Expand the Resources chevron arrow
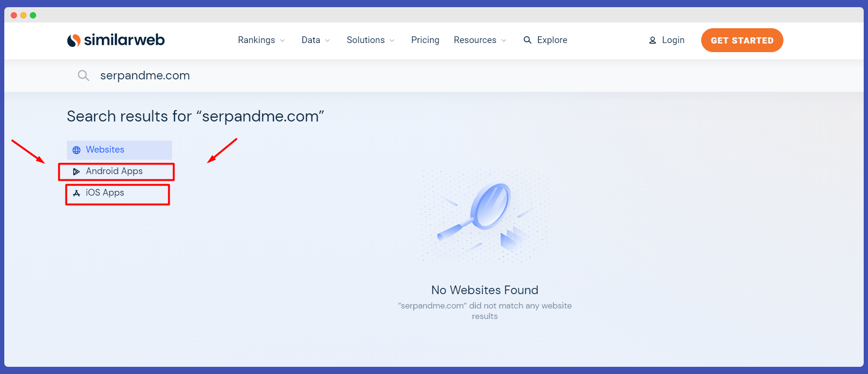Viewport: 868px width, 374px height. 504,41
